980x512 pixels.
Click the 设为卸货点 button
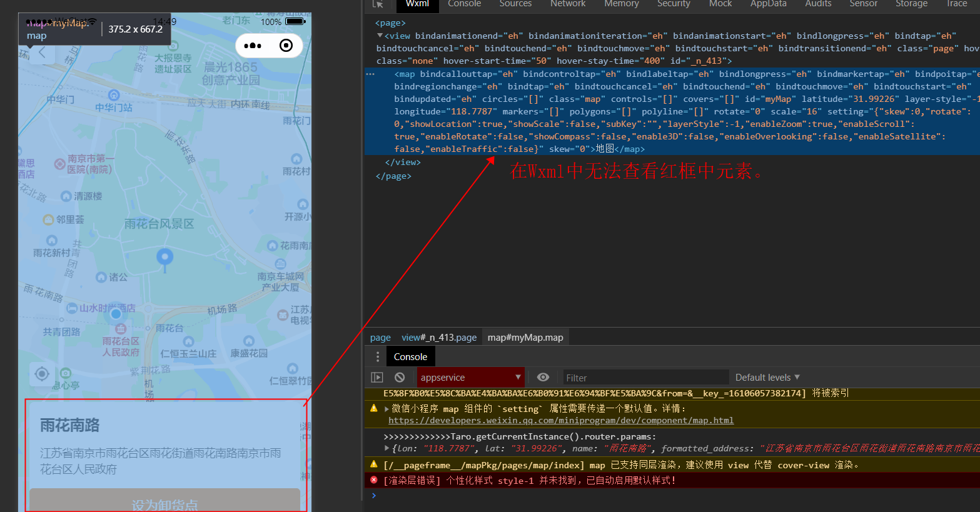pyautogui.click(x=165, y=500)
